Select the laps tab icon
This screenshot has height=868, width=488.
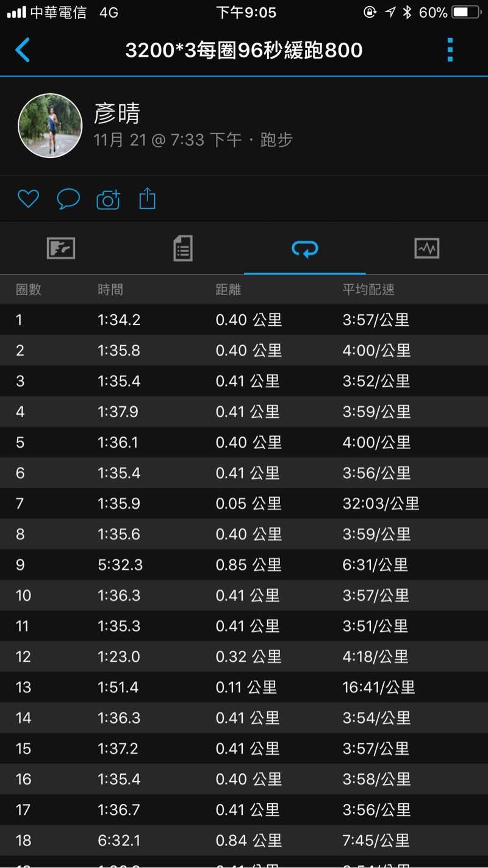305,248
